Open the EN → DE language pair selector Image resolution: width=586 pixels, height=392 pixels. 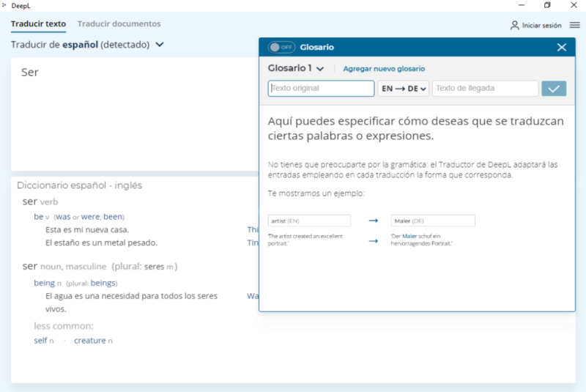[403, 89]
